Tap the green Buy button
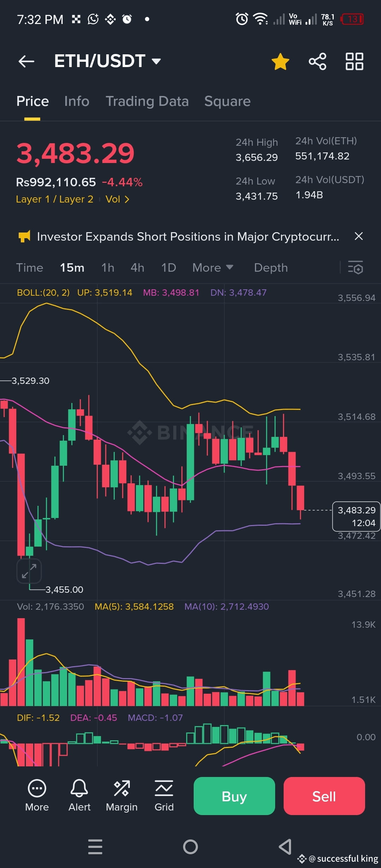This screenshot has width=381, height=868. pos(234,796)
